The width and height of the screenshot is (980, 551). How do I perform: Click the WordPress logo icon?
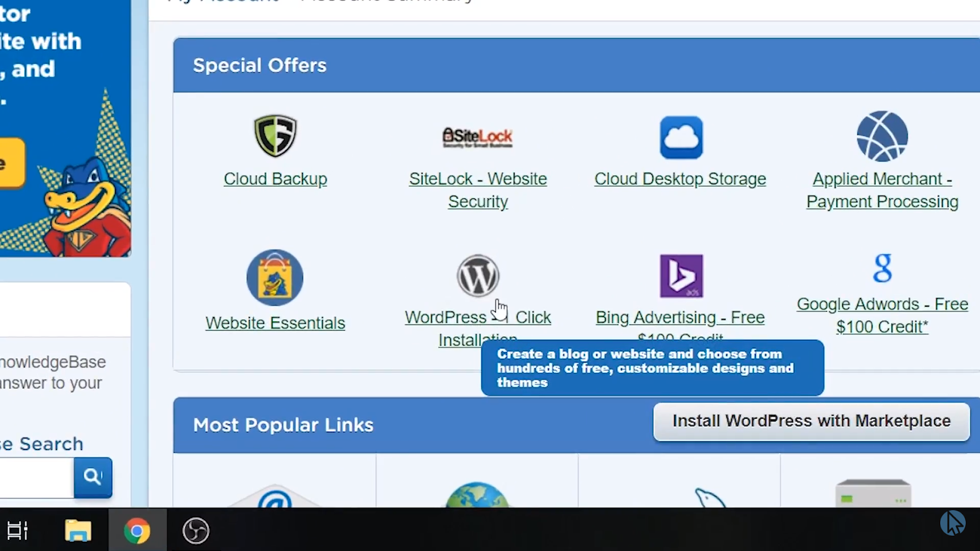(x=478, y=275)
